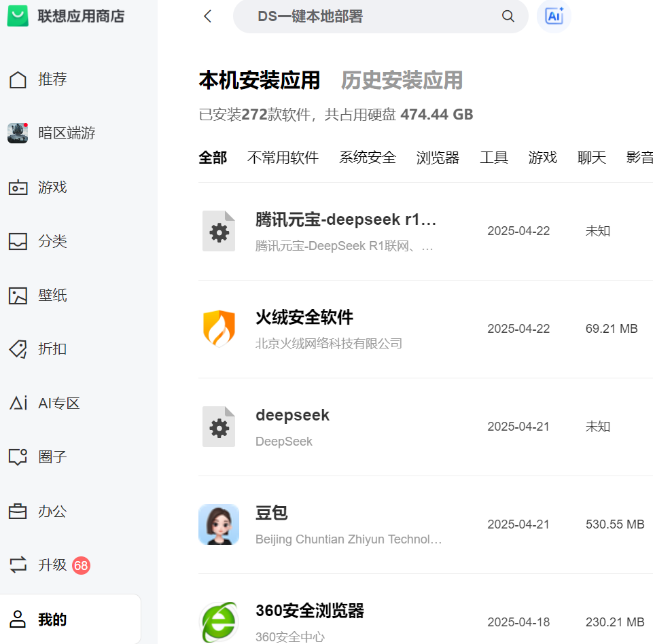Enter the 圈子 community section
This screenshot has height=644, width=653.
click(51, 457)
